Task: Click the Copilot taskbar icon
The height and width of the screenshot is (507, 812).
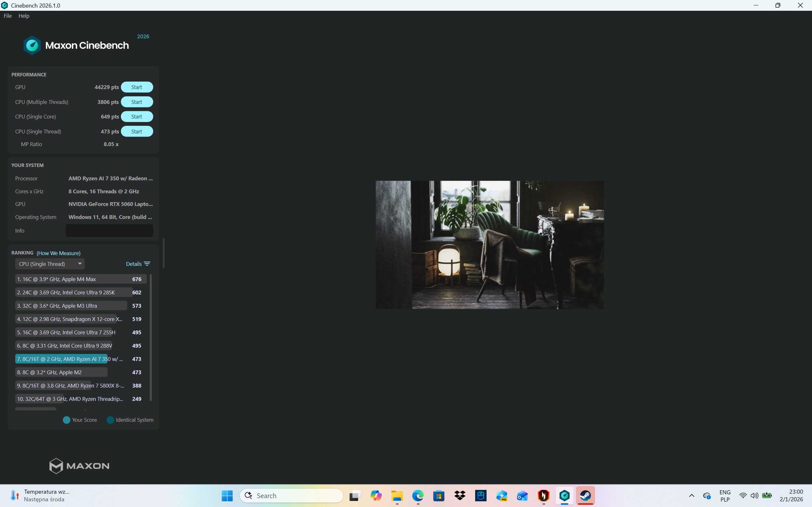Action: [x=376, y=496]
